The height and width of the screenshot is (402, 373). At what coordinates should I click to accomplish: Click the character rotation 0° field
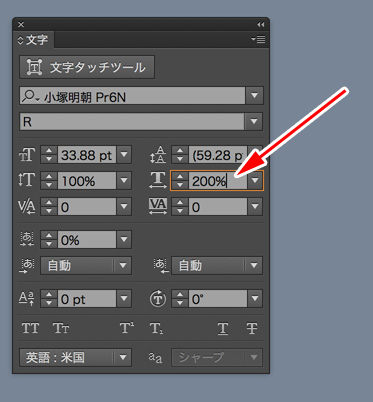point(217,298)
